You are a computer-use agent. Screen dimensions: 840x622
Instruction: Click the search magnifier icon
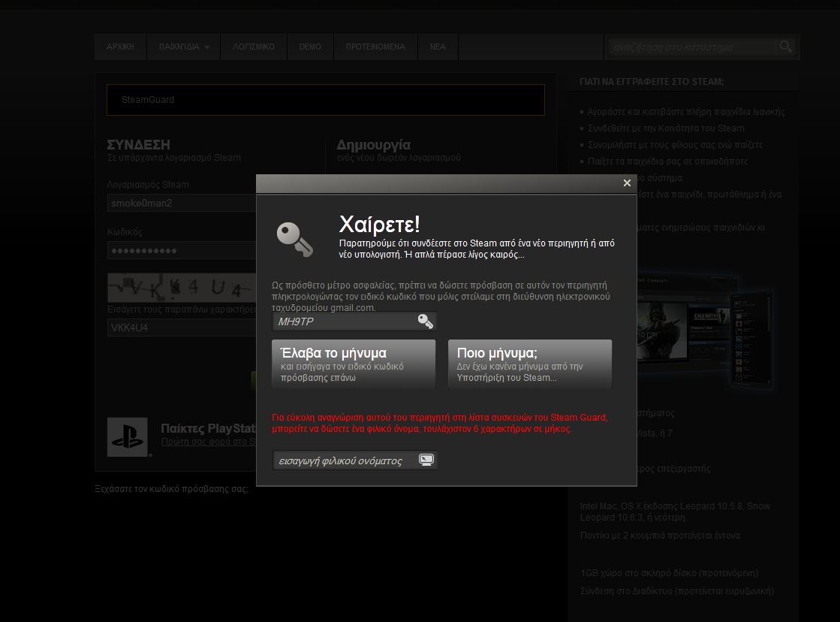786,47
